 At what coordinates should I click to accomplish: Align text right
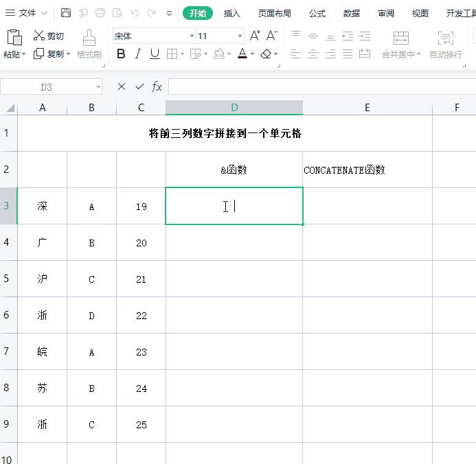pyautogui.click(x=330, y=54)
